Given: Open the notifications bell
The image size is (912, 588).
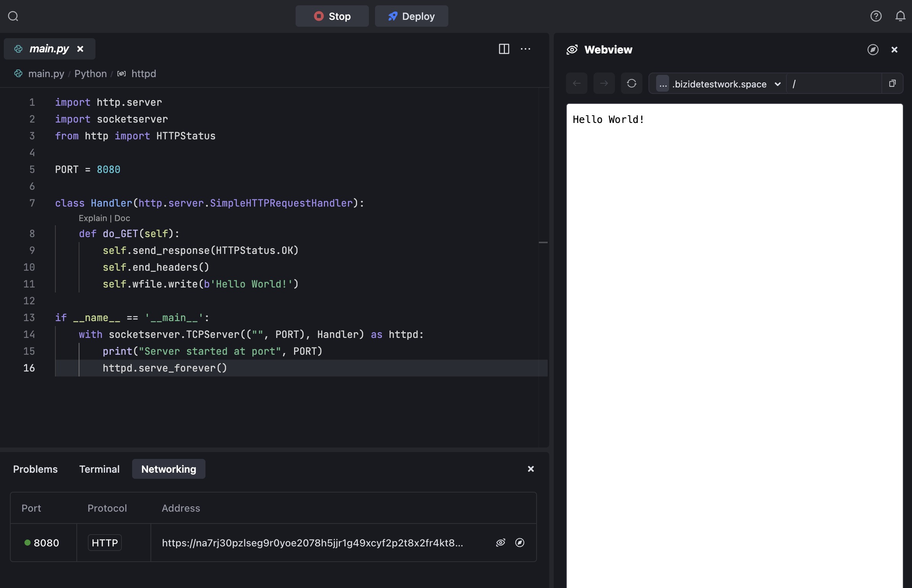Looking at the screenshot, I should 900,16.
